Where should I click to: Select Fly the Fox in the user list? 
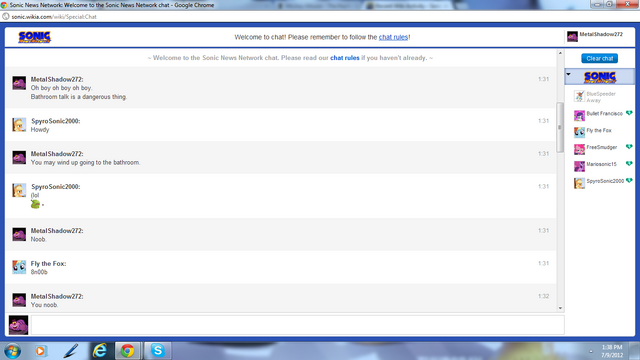click(600, 131)
